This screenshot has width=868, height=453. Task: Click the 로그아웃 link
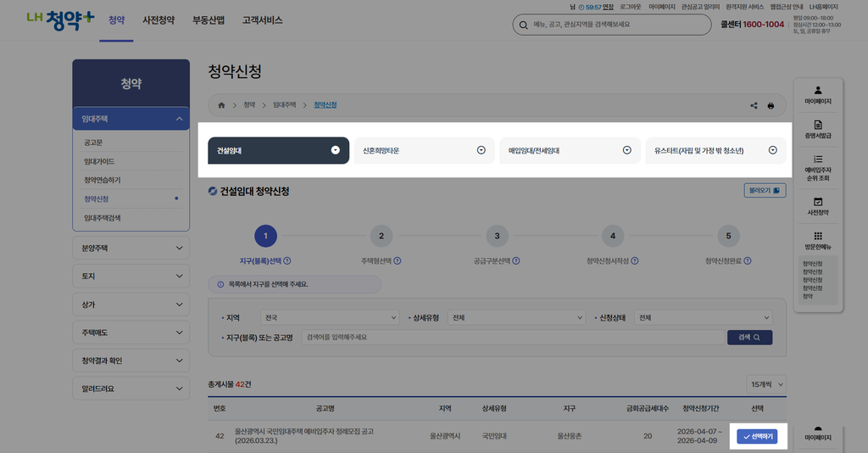[630, 7]
